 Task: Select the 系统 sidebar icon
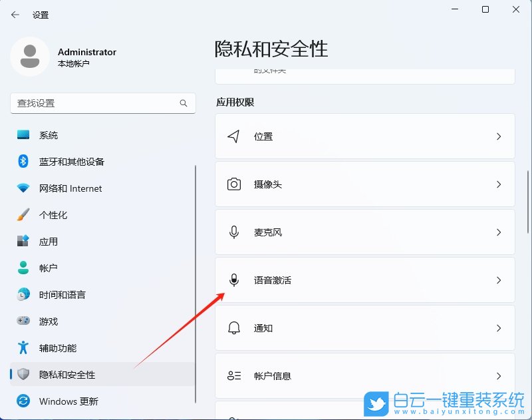pos(24,135)
